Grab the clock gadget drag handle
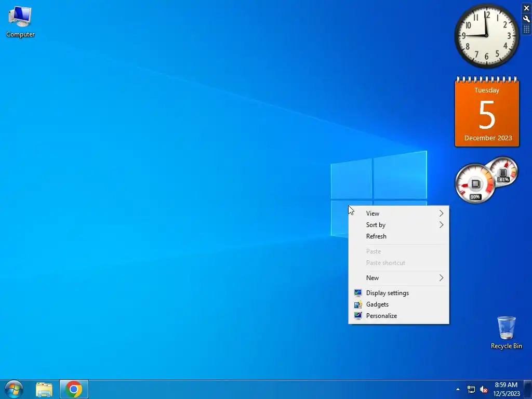The image size is (532, 399). tap(526, 30)
